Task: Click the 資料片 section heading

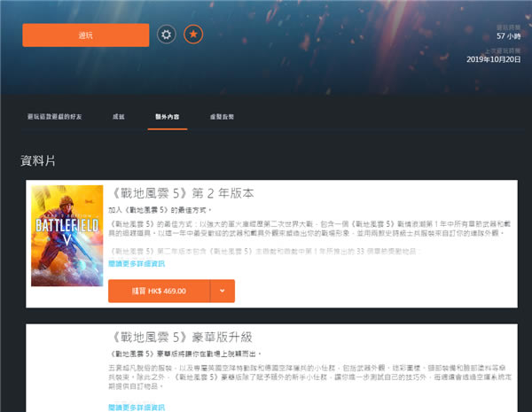Action: (x=38, y=161)
